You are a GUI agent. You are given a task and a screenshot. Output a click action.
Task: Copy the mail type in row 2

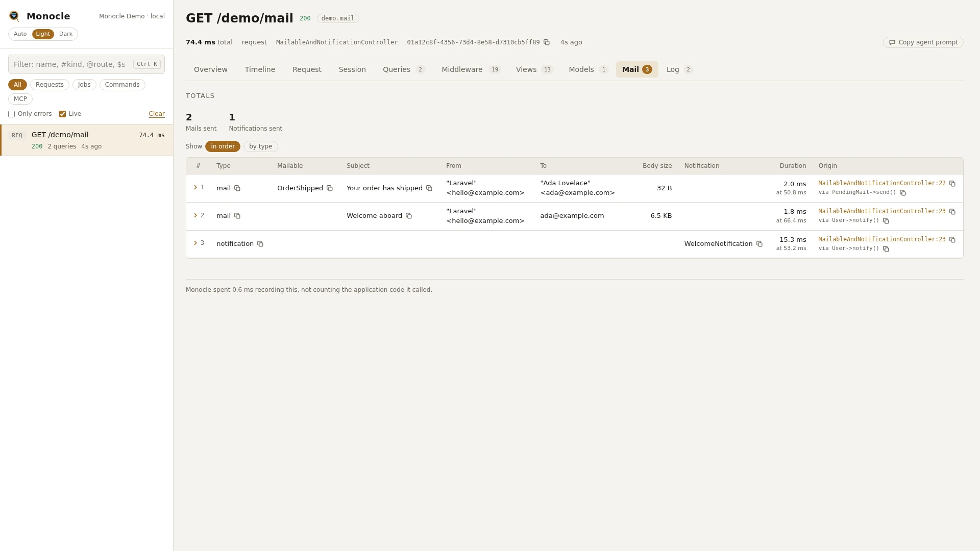point(237,216)
